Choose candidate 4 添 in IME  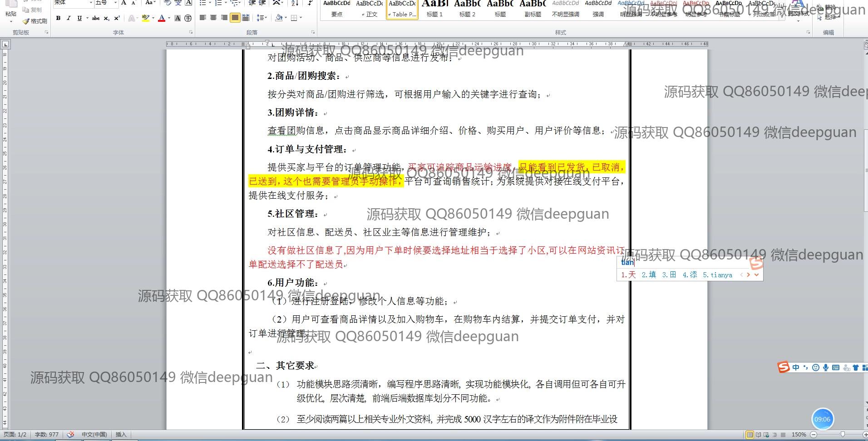[x=690, y=274]
